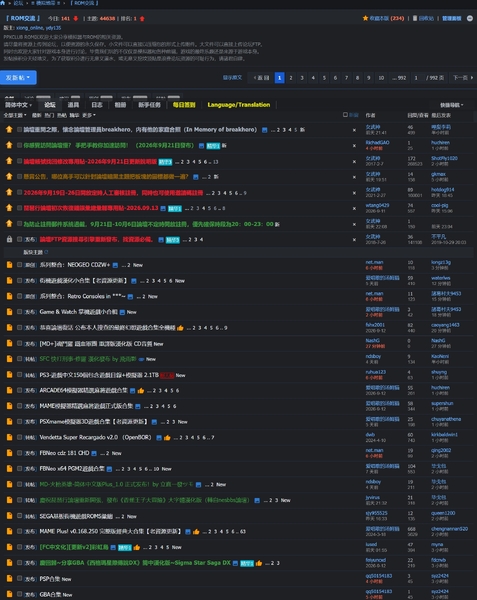Click the thumbs-up icon on the Vendetta Super Recargado thread
The image size is (477, 600).
pyautogui.click(x=167, y=437)
